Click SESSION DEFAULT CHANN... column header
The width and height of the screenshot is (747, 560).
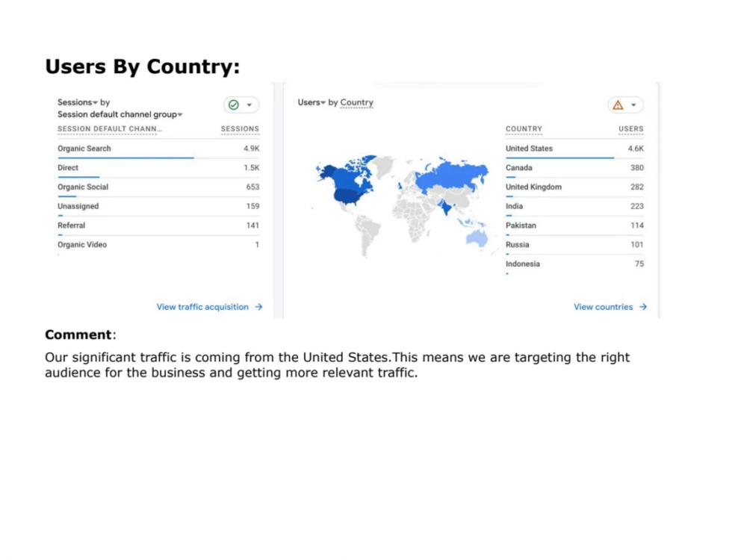pos(110,129)
